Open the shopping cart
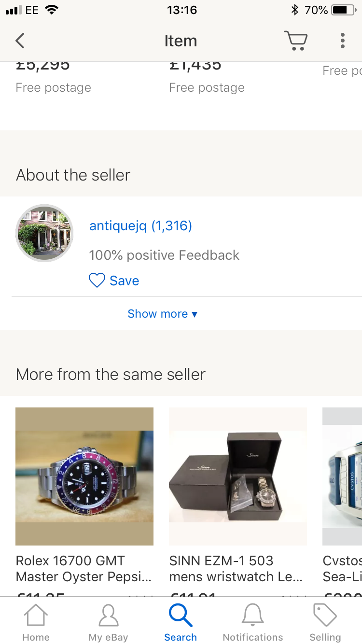 [x=295, y=41]
